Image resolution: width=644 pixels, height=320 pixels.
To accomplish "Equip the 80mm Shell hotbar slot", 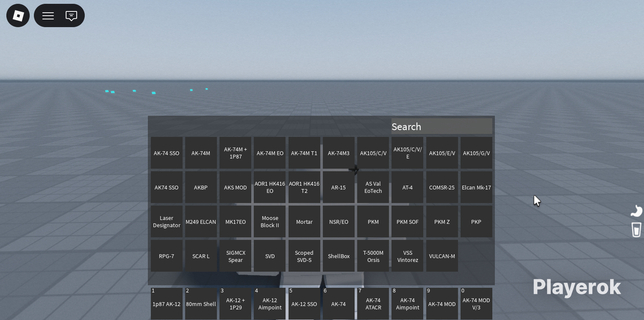I will pos(201,304).
